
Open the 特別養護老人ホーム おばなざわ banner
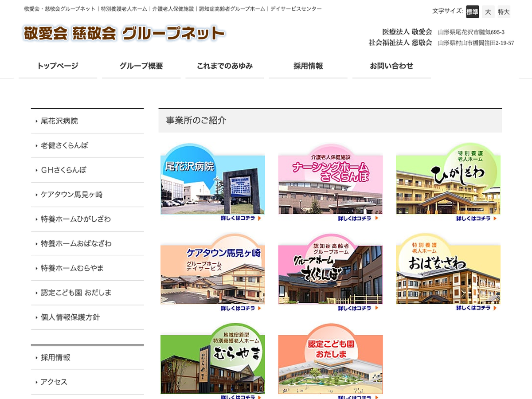tap(448, 272)
